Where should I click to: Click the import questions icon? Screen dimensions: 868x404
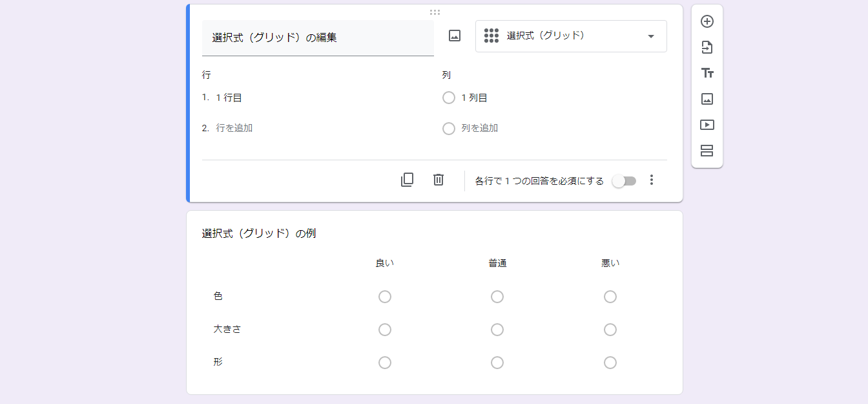(707, 47)
